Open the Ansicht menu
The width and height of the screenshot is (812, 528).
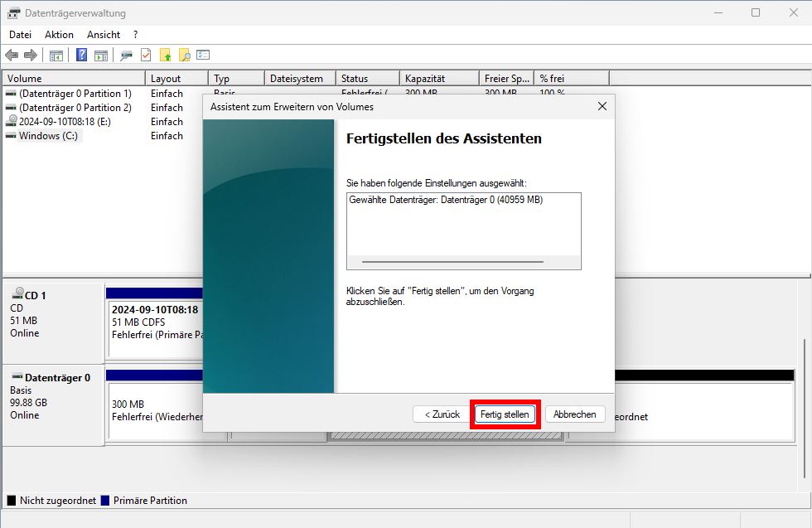click(103, 34)
